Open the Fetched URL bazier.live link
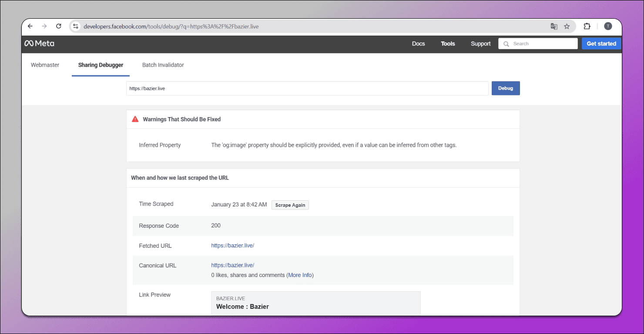The width and height of the screenshot is (644, 334). coord(233,246)
